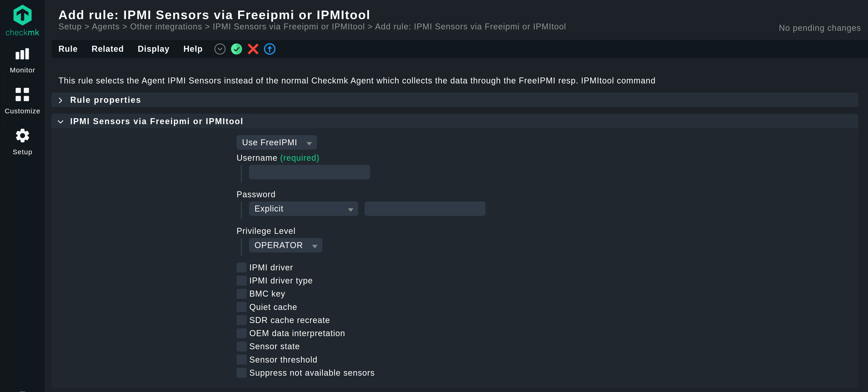Screen dimensions: 868x392
Task: Click the No pending changes link
Action: 819,28
